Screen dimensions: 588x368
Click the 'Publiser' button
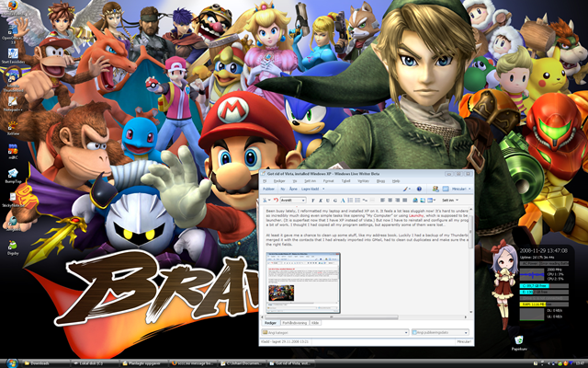pyautogui.click(x=268, y=189)
